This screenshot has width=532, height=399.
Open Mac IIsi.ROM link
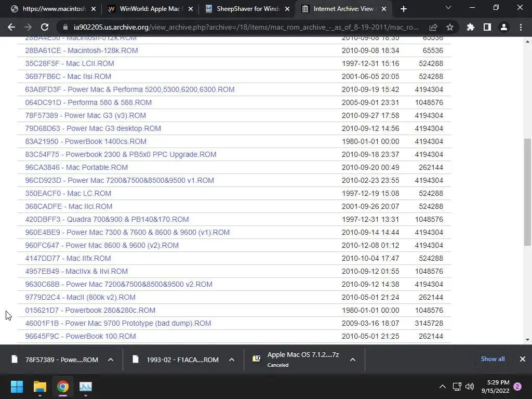(x=68, y=76)
